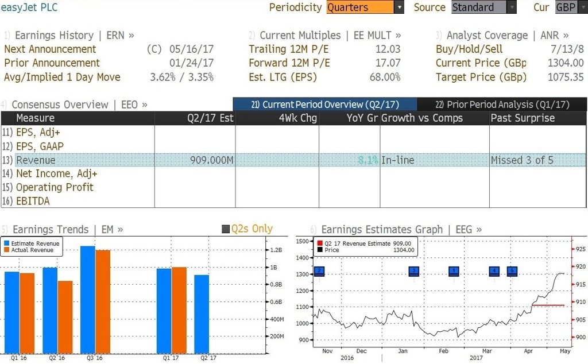
Task: Open Earnings Estimates Graph EEG link
Action: (401, 230)
